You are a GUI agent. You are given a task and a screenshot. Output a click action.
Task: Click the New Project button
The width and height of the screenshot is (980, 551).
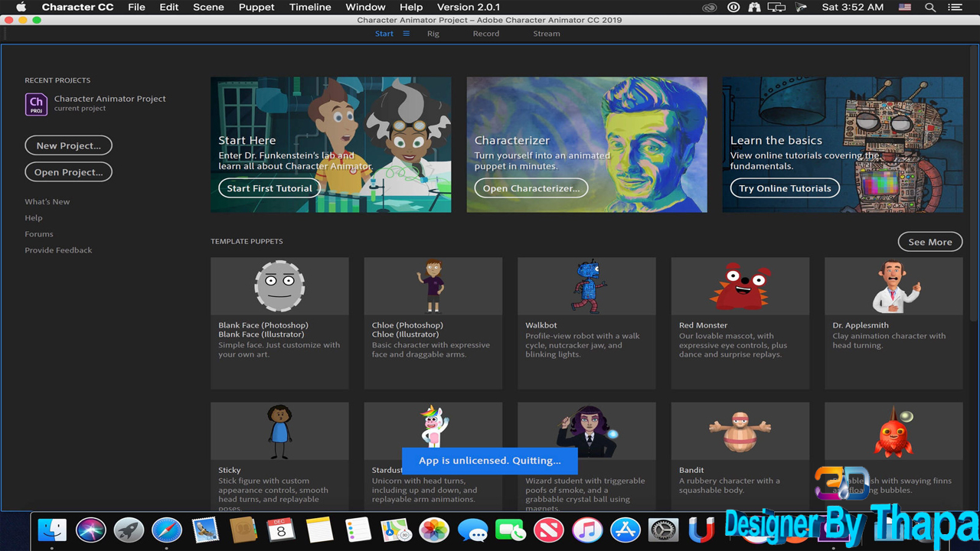pos(69,145)
